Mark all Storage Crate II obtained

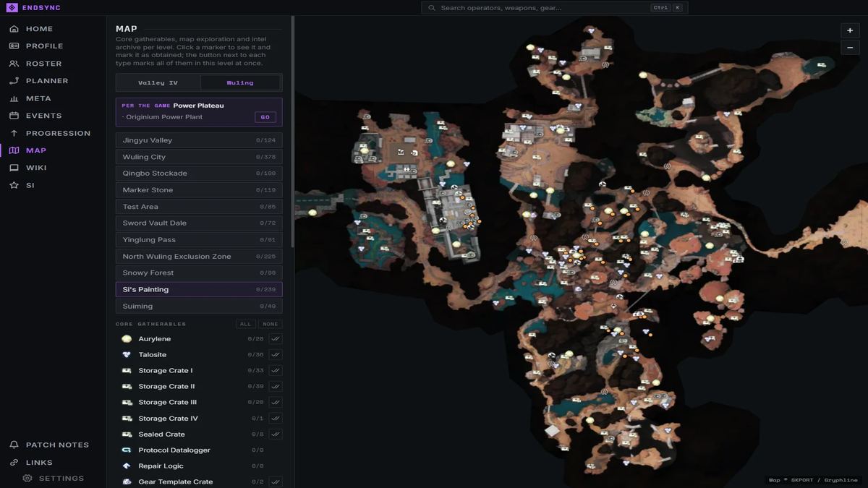(275, 386)
